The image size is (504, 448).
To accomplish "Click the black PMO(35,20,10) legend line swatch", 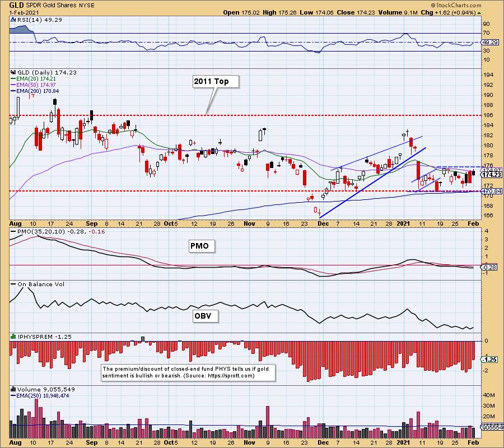I will [13, 231].
